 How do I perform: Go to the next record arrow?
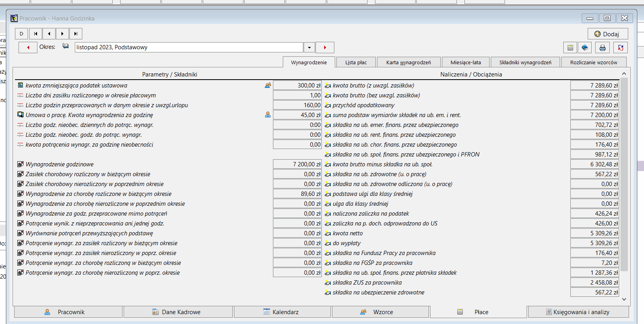click(x=62, y=34)
